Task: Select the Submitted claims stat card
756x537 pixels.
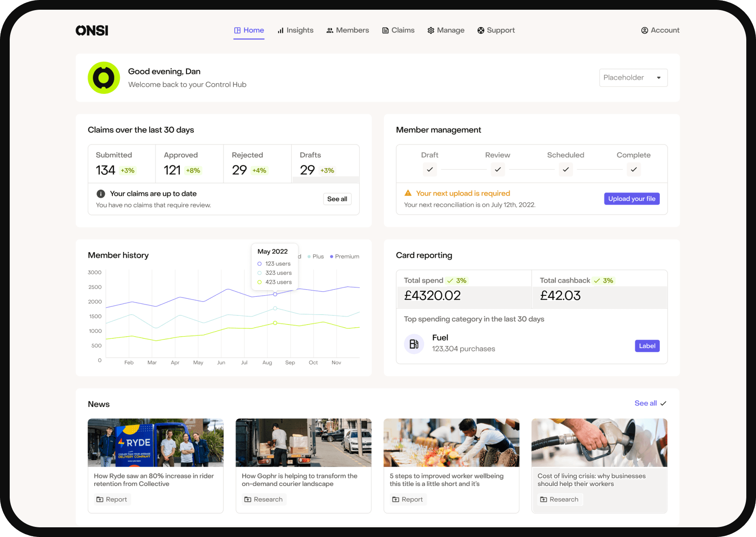Action: tap(122, 164)
